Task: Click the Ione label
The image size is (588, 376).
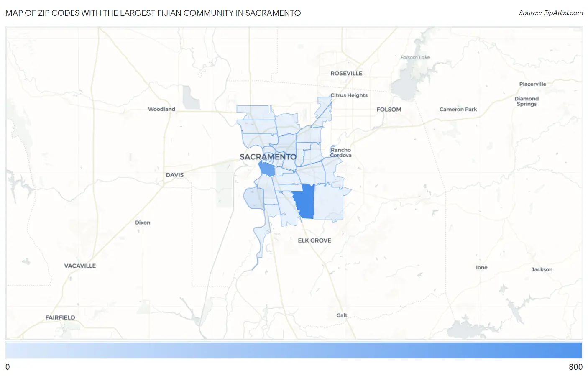Action: point(482,267)
